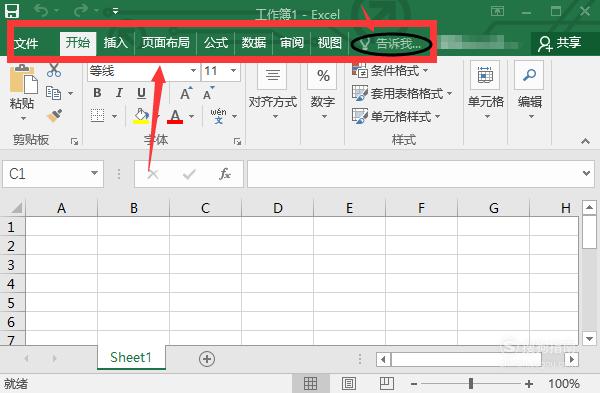Switch to Page Layout view icon
Viewport: 600px width, 393px height.
coord(349,383)
